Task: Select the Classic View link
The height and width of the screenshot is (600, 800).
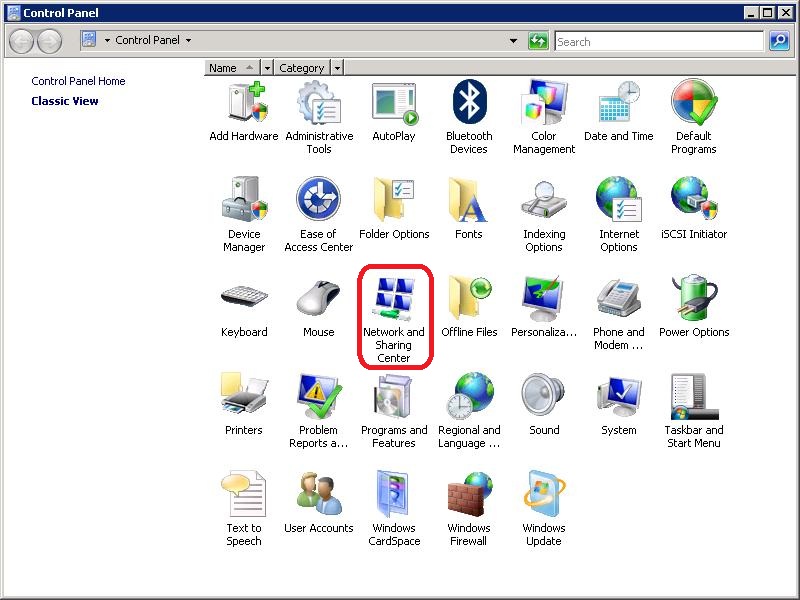Action: point(65,101)
